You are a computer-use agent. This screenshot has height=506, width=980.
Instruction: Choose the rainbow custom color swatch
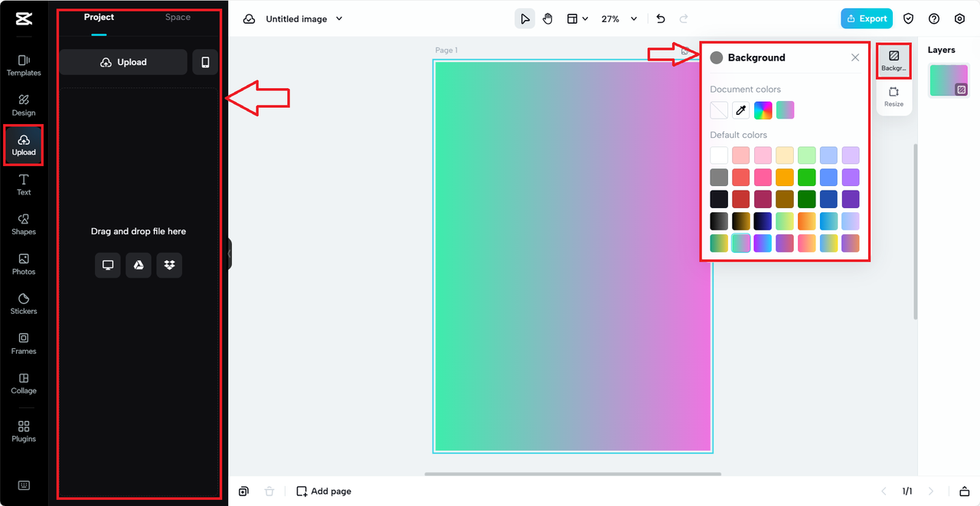tap(763, 110)
